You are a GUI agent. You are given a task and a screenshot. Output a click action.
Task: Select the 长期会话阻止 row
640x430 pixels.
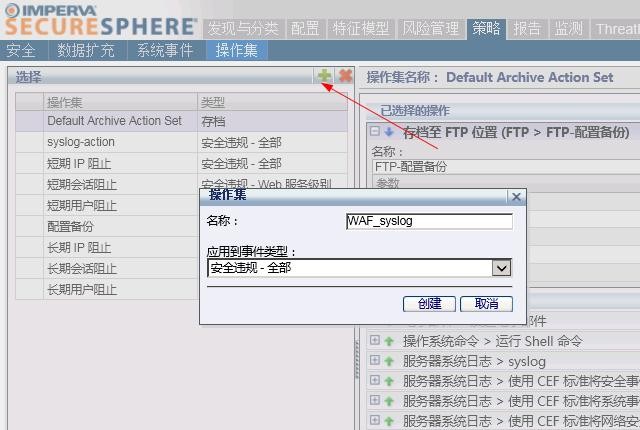[107, 268]
